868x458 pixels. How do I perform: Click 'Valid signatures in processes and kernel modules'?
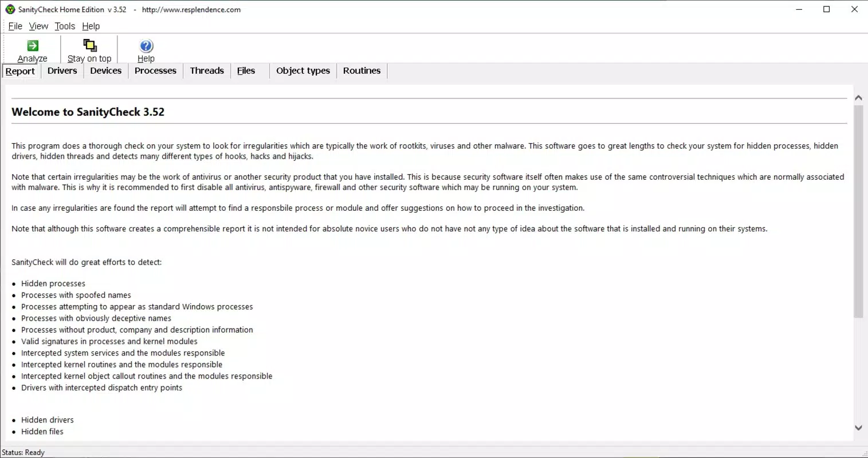pos(109,341)
